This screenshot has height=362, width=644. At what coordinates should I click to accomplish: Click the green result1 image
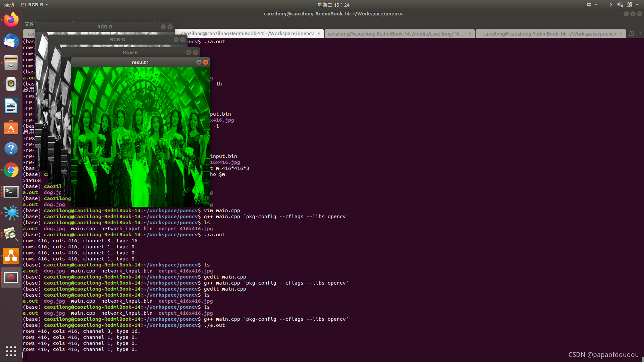coord(141,137)
